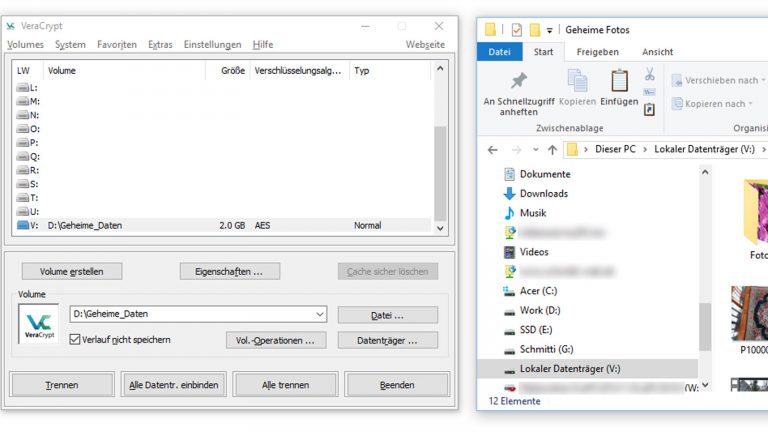Click the properties checkmark icon in Explorer title bar
This screenshot has height=432, width=768.
point(517,30)
